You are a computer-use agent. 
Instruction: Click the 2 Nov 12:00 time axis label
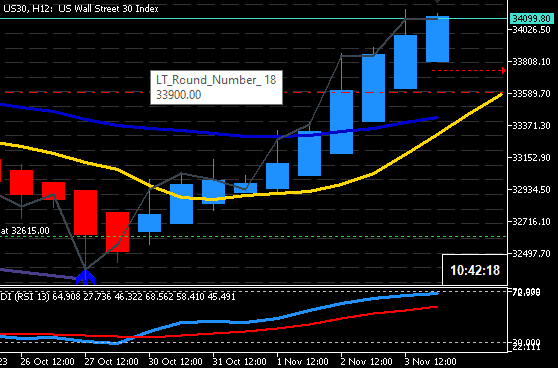(x=367, y=362)
